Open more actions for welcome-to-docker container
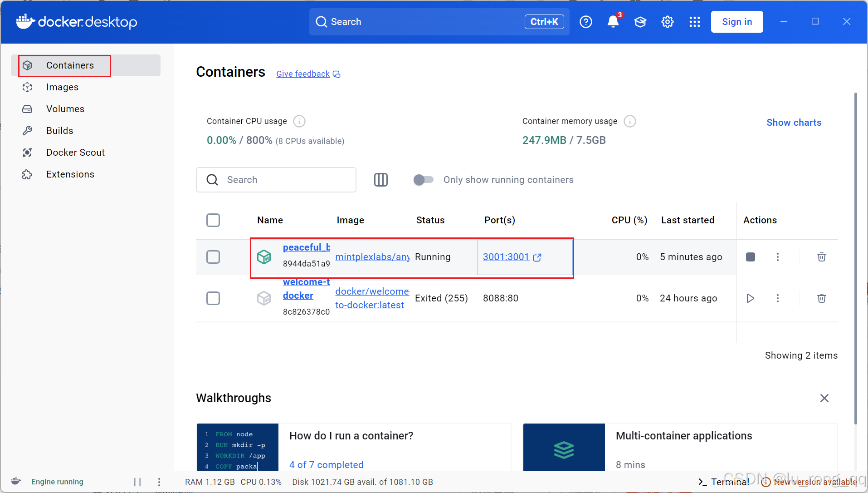The height and width of the screenshot is (493, 868). [778, 298]
